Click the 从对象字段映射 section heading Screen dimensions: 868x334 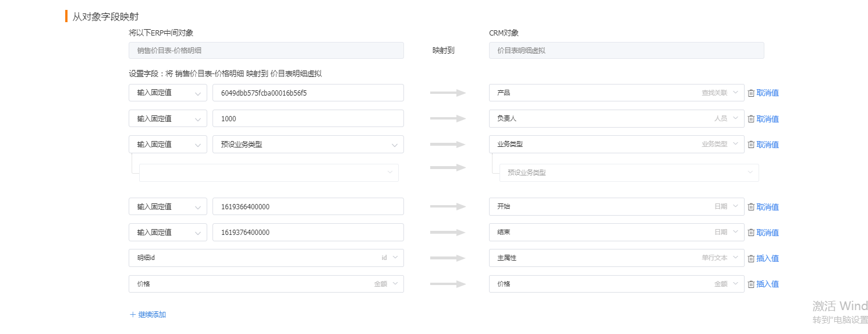coord(105,17)
